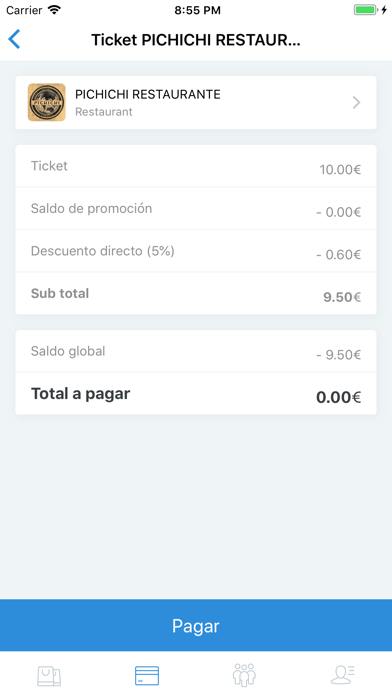The image size is (392, 696).
Task: Open PICHICHI RESTAURANTE row
Action: click(x=196, y=103)
